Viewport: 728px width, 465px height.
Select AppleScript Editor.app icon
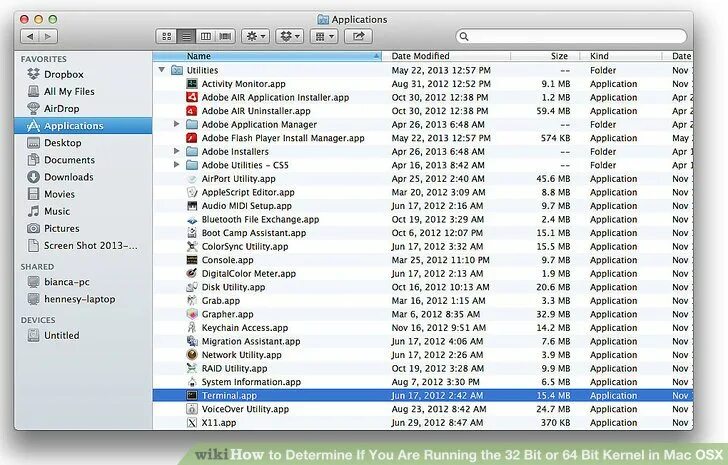tap(192, 192)
